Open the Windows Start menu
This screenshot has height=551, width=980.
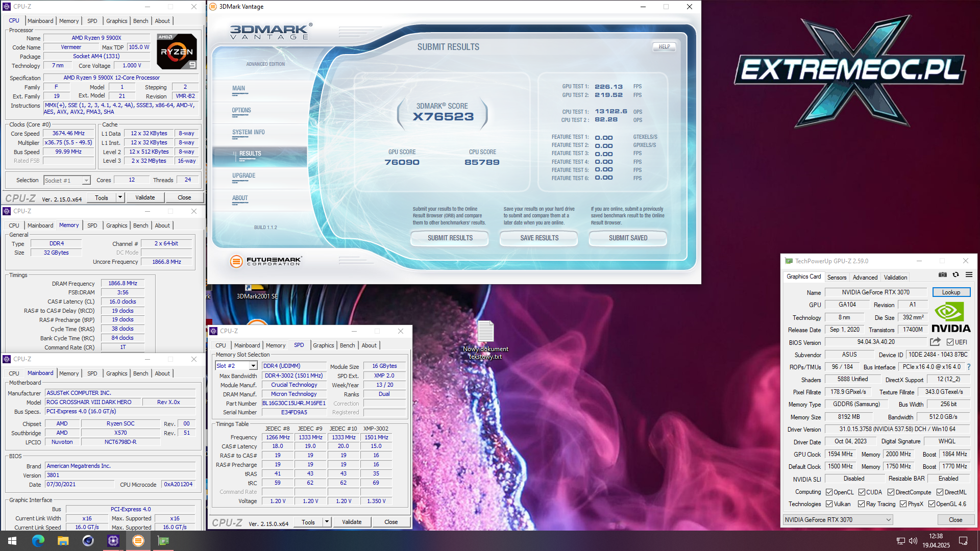coord(12,541)
